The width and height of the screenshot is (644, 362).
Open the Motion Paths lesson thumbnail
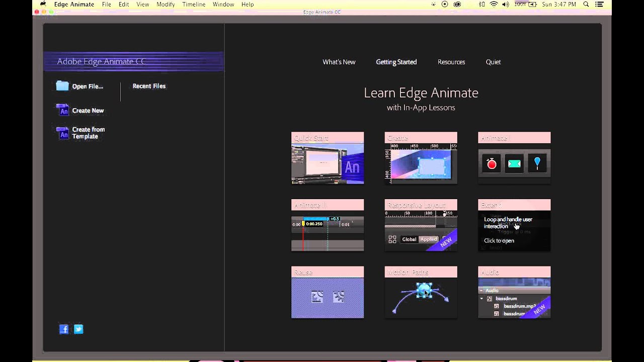click(421, 293)
